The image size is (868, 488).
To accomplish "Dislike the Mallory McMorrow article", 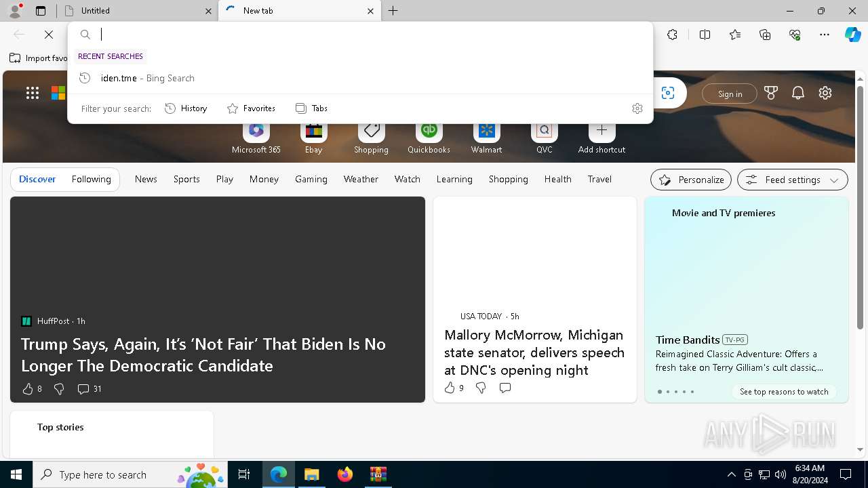I will coord(481,388).
